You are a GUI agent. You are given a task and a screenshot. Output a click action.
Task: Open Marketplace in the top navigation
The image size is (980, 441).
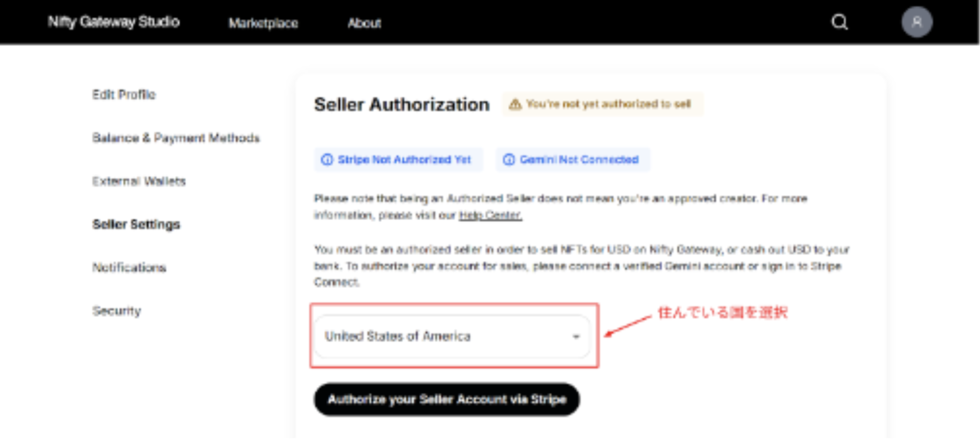coord(263,23)
